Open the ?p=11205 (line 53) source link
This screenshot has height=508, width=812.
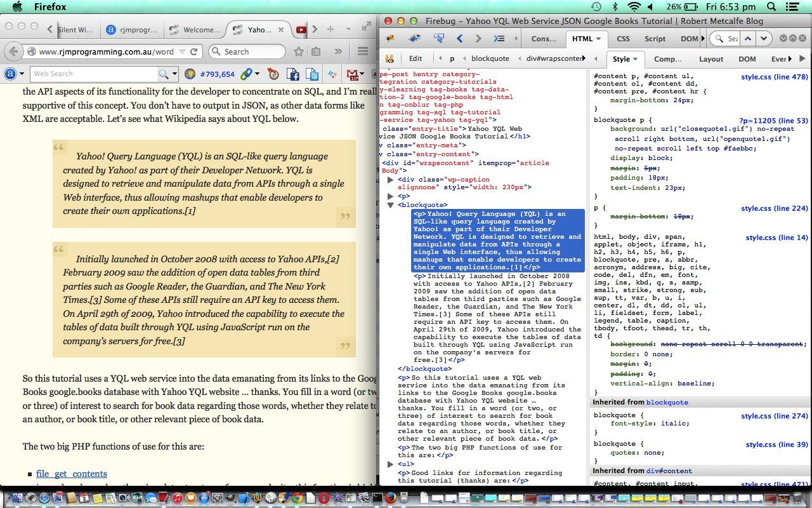tap(774, 120)
